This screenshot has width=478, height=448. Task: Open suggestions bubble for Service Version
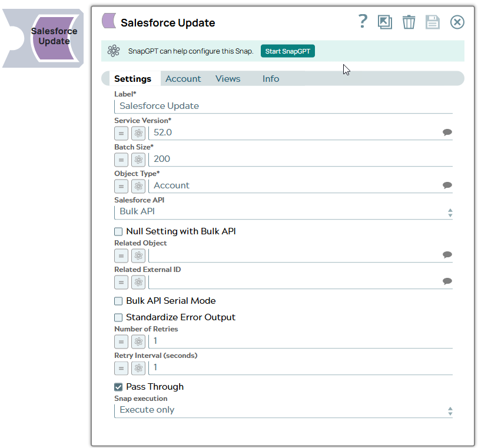coord(447,132)
